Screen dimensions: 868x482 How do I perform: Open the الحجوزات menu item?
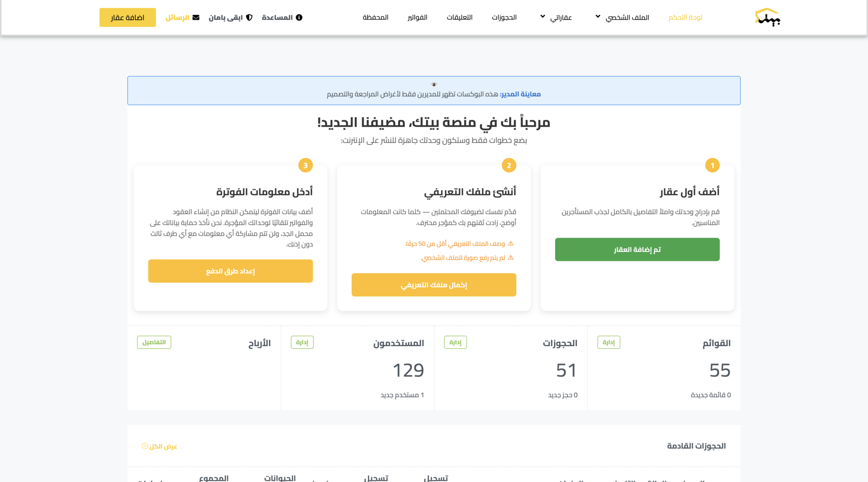pos(504,17)
